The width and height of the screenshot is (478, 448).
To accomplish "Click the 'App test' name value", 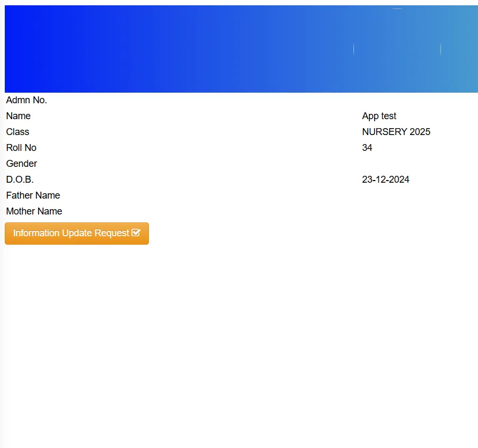I will point(379,116).
